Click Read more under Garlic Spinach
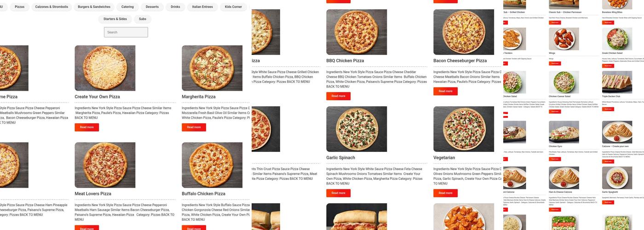The height and width of the screenshot is (230, 644). [x=339, y=193]
